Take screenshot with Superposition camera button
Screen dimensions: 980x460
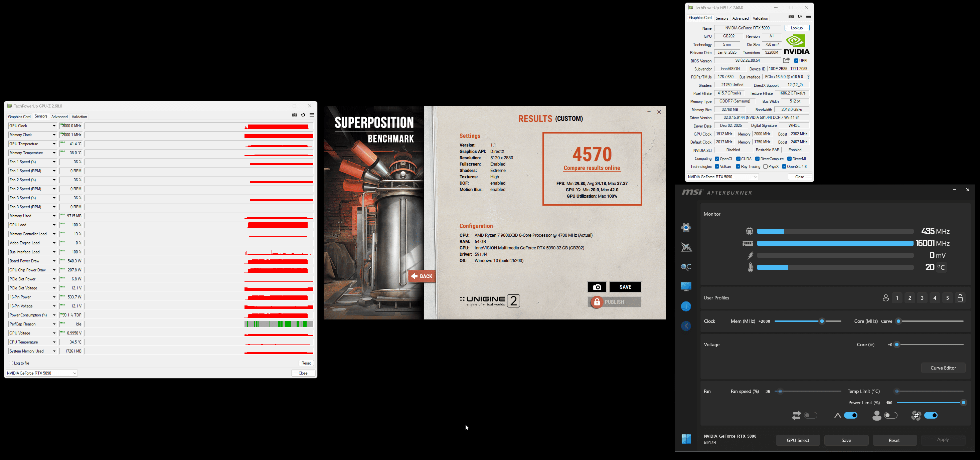tap(597, 287)
